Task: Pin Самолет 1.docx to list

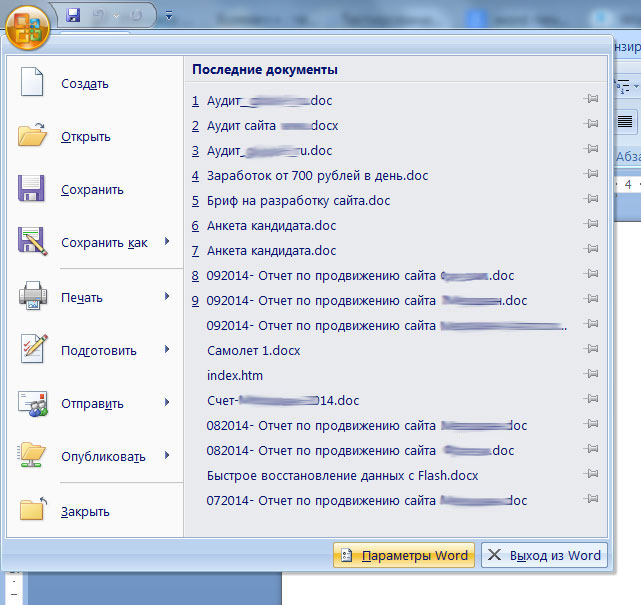Action: pos(591,349)
